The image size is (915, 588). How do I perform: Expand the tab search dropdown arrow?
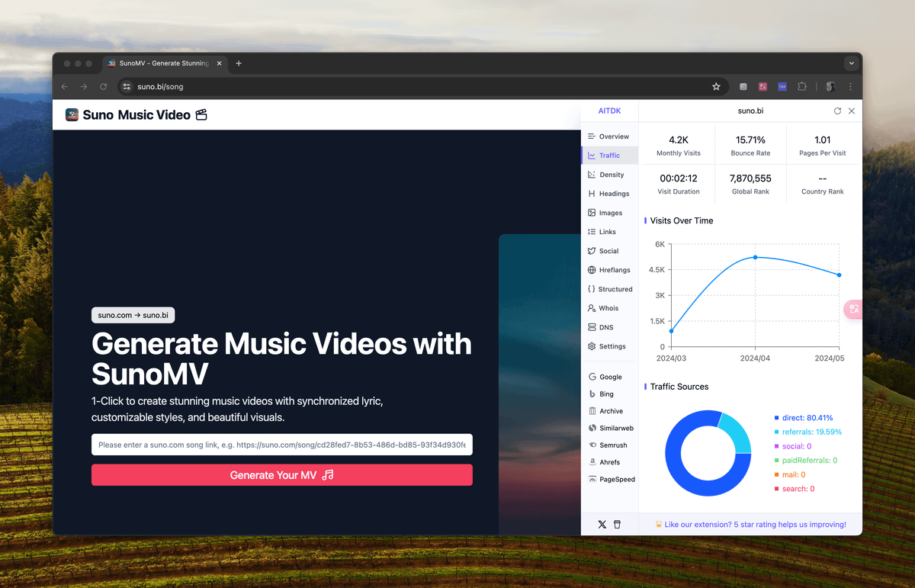(x=851, y=63)
